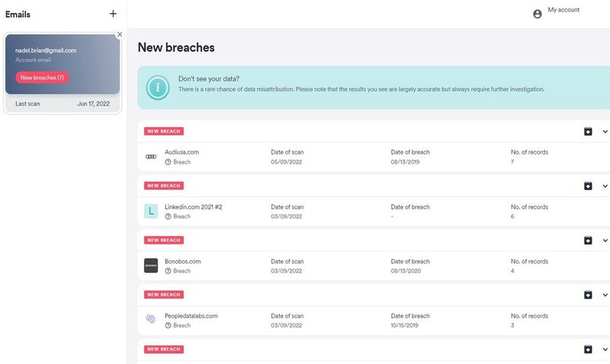Click the Bonobos.com breach date 08/13/2020
610x364 pixels.
pyautogui.click(x=406, y=271)
